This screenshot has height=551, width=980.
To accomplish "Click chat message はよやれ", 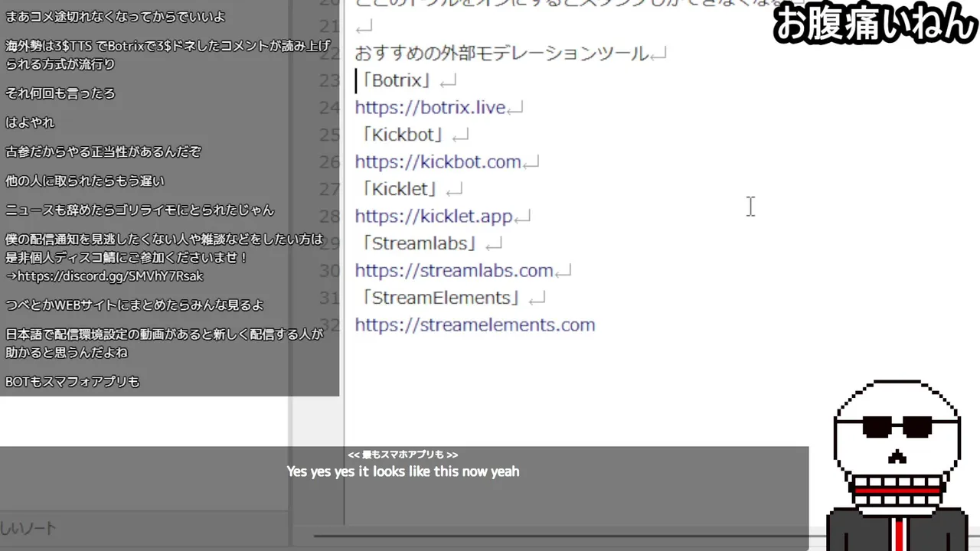I will (30, 122).
